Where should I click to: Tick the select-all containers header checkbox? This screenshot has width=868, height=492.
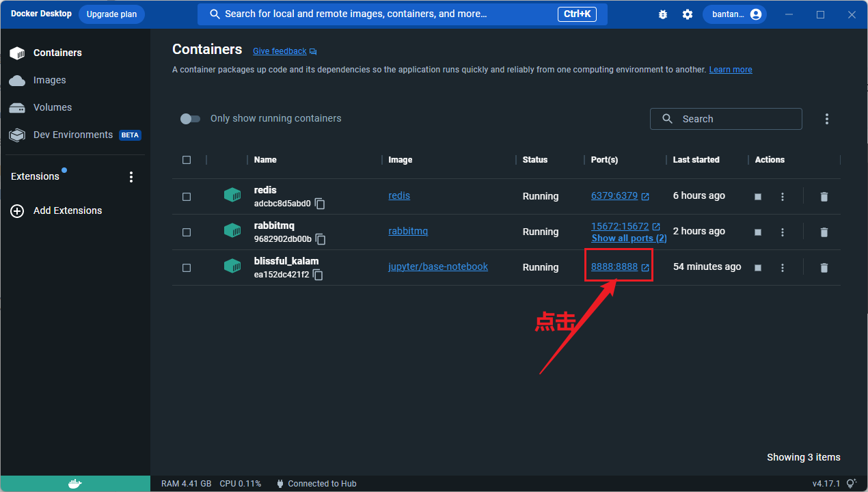coord(187,160)
